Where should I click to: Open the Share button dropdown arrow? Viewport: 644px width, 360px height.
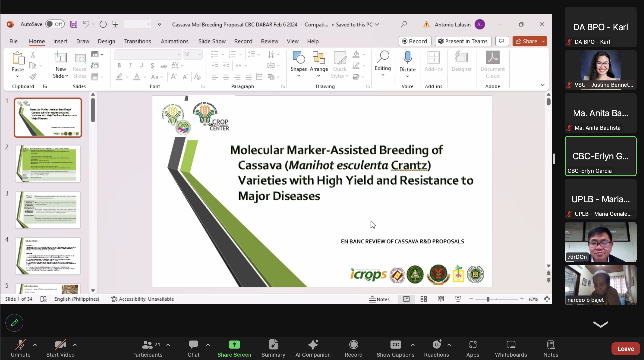pyautogui.click(x=544, y=41)
